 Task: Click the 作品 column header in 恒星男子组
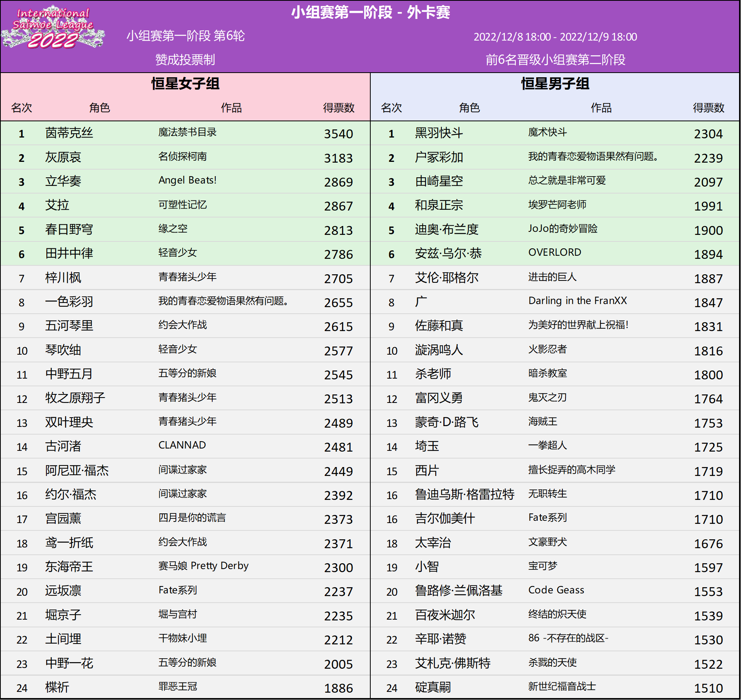pyautogui.click(x=601, y=108)
